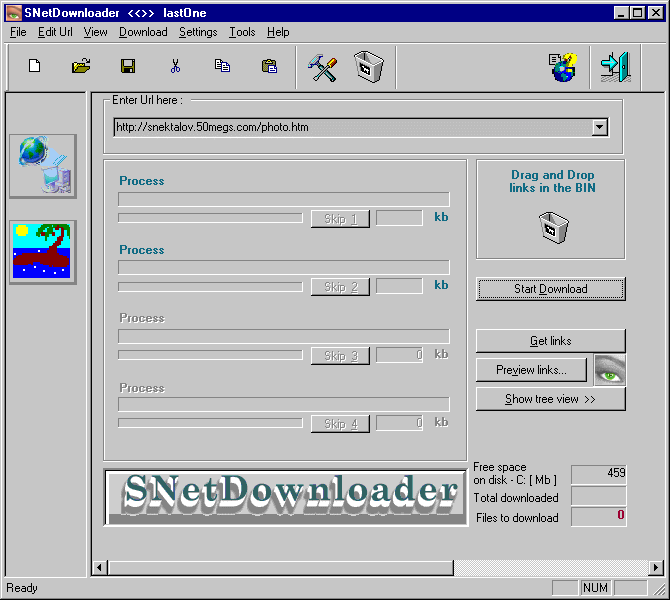Click the Skip 4 button
Viewport: 670px width, 600px height.
(340, 424)
